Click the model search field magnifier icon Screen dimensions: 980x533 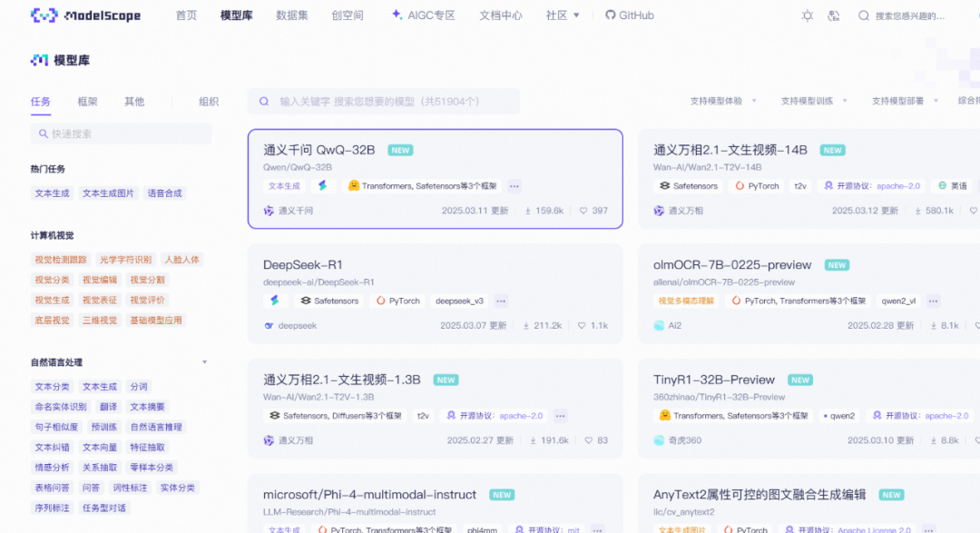264,102
